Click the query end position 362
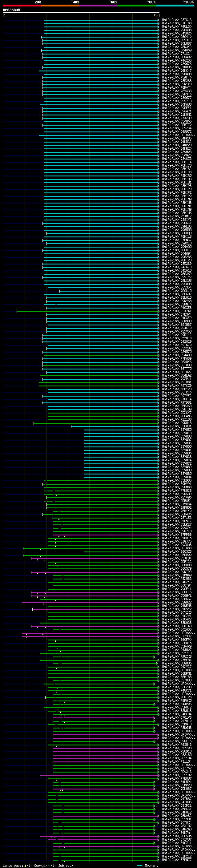Screen dimensions: 197x868 pyautogui.click(x=155, y=15)
